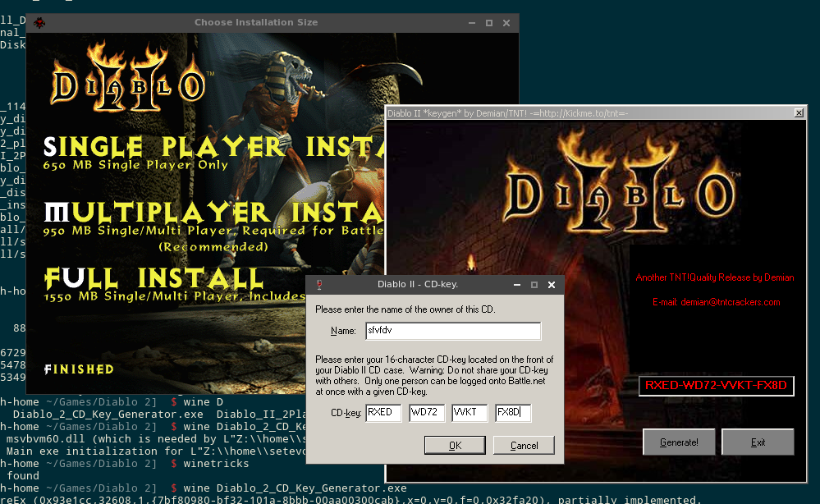Viewport: 820px width, 504px height.
Task: Click the last CD-key box containing FX8D
Action: 513,412
